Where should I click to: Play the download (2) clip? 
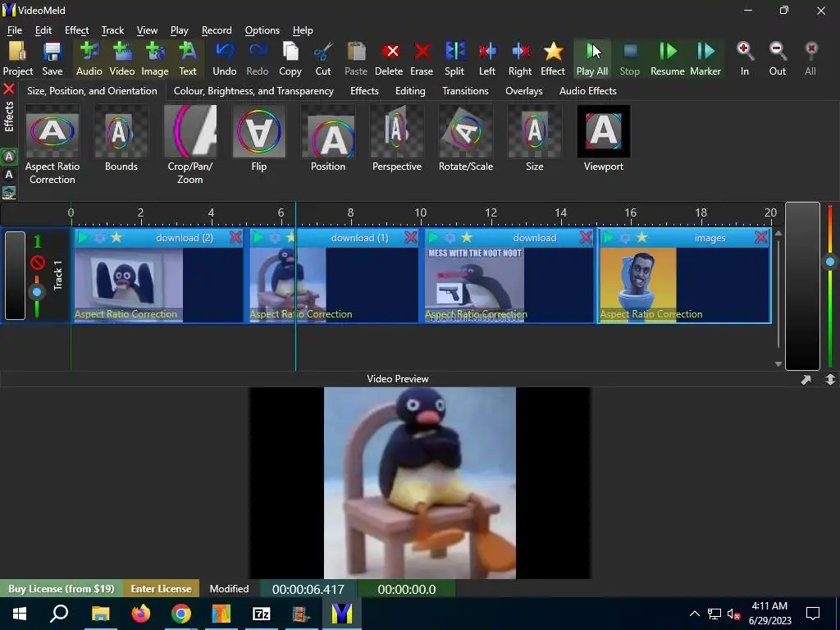click(83, 237)
